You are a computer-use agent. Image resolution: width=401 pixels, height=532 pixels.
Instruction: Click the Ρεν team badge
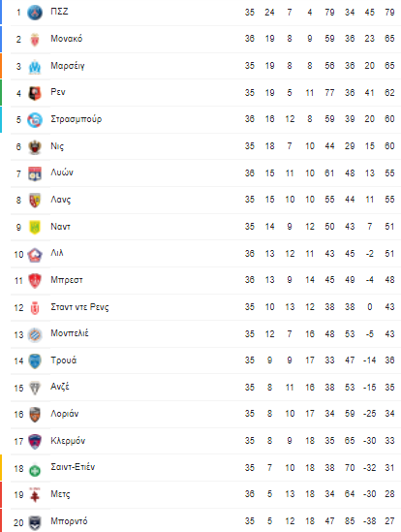(35, 93)
